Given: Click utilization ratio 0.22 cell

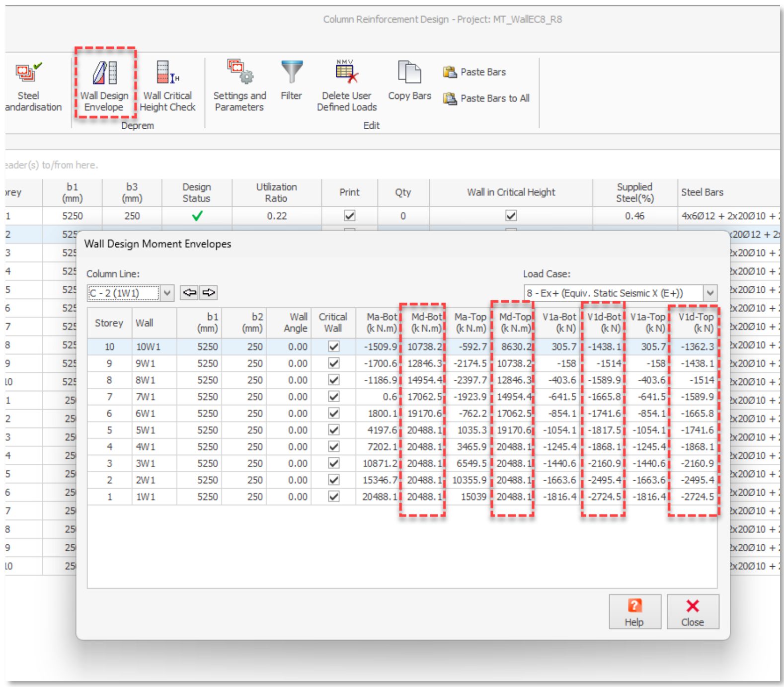Looking at the screenshot, I should click(277, 216).
